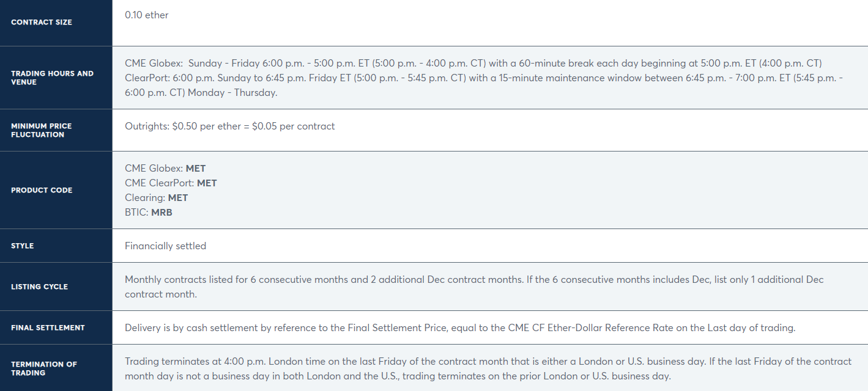868x391 pixels.
Task: Click the Final Settlement row header
Action: point(48,328)
